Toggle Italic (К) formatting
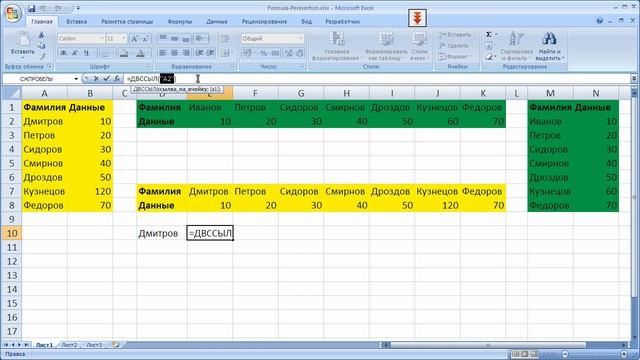The width and height of the screenshot is (640, 360). coord(75,53)
